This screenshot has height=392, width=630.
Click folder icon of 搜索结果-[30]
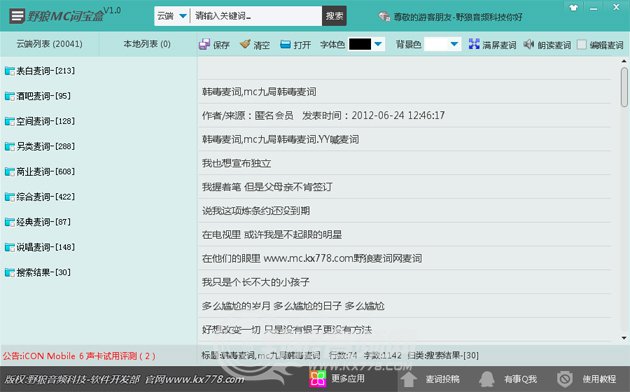[10, 273]
